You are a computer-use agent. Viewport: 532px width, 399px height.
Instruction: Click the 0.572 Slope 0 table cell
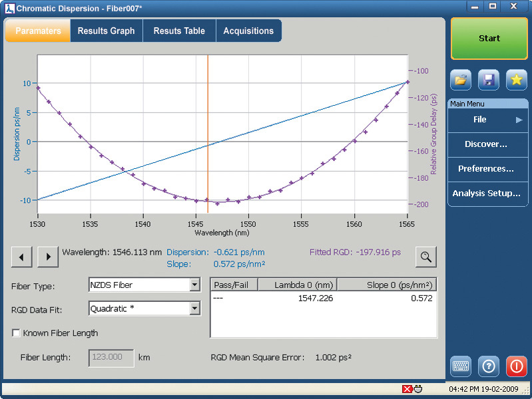click(421, 299)
